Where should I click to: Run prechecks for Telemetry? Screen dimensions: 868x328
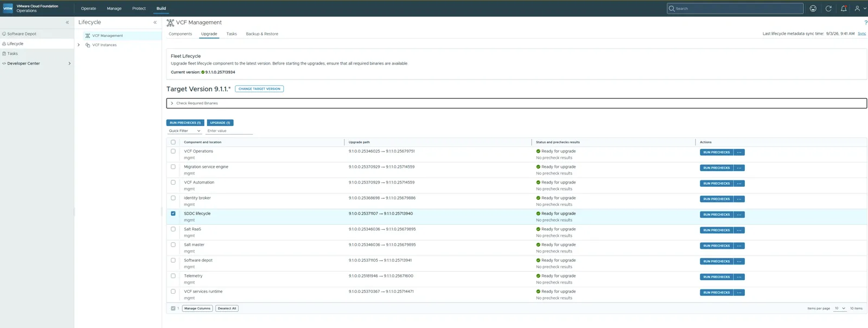coord(716,277)
